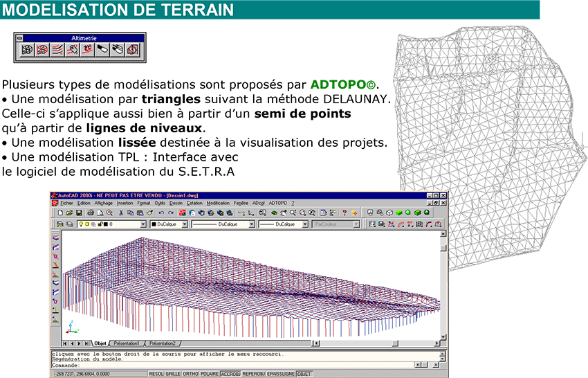Screen dimensions: 588x378
Task: Click the Redo arrow icon
Action: click(171, 213)
